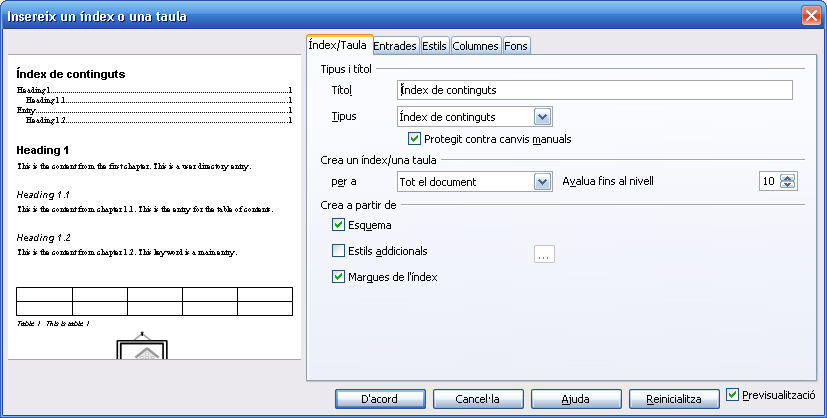This screenshot has width=827, height=418.
Task: Click the Cancel·la button
Action: click(x=477, y=399)
